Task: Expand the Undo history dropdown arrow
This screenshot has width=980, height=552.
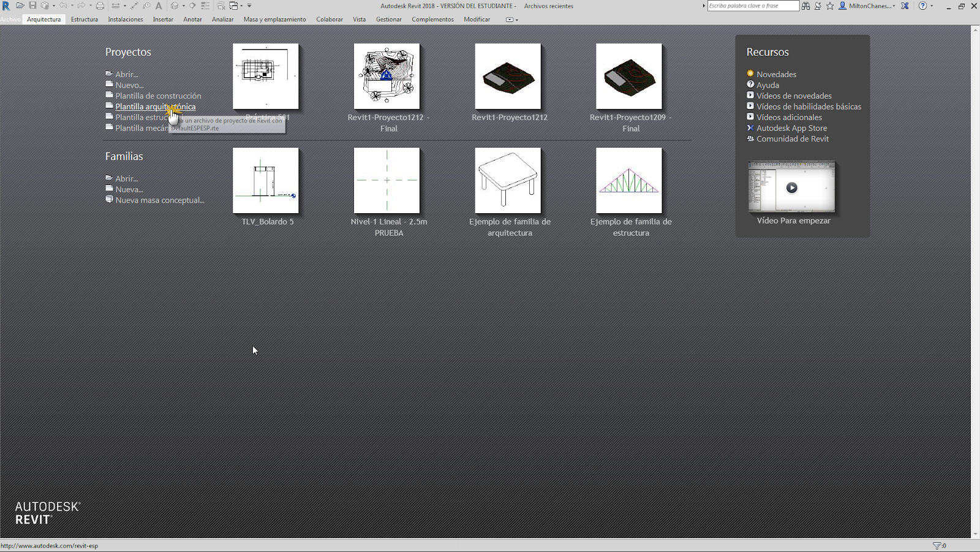Action: point(72,6)
